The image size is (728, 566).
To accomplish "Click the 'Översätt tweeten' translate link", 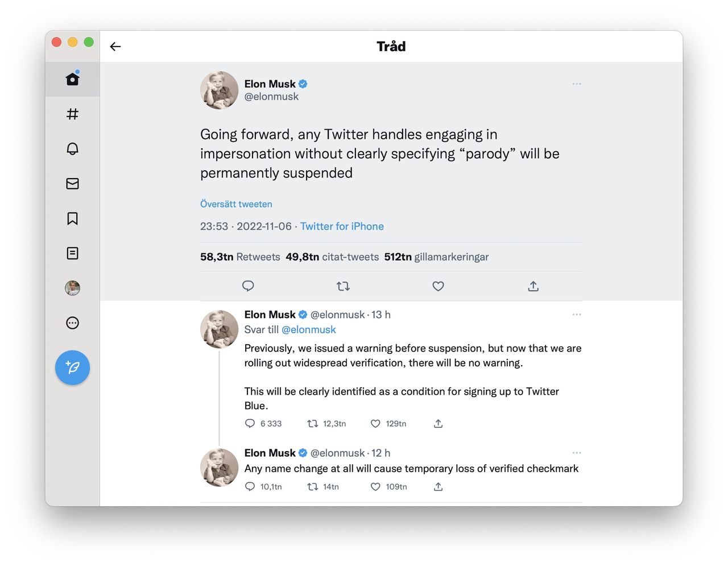I will click(236, 204).
